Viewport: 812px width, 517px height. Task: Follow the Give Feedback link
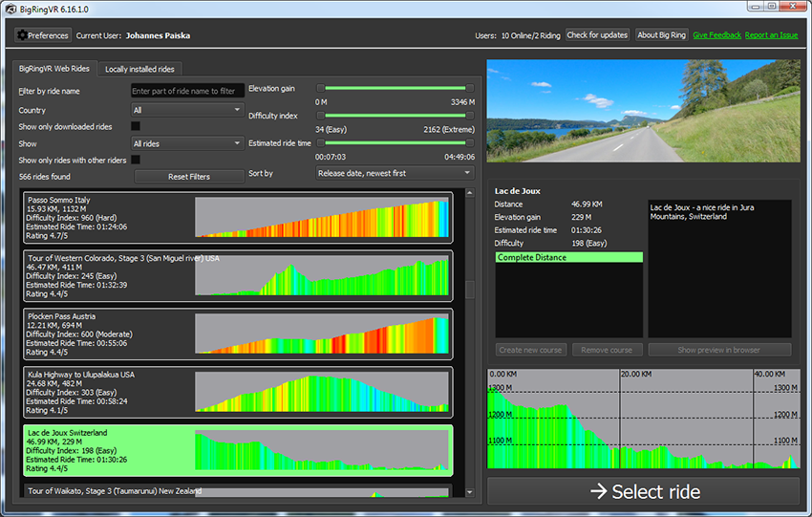tap(716, 35)
